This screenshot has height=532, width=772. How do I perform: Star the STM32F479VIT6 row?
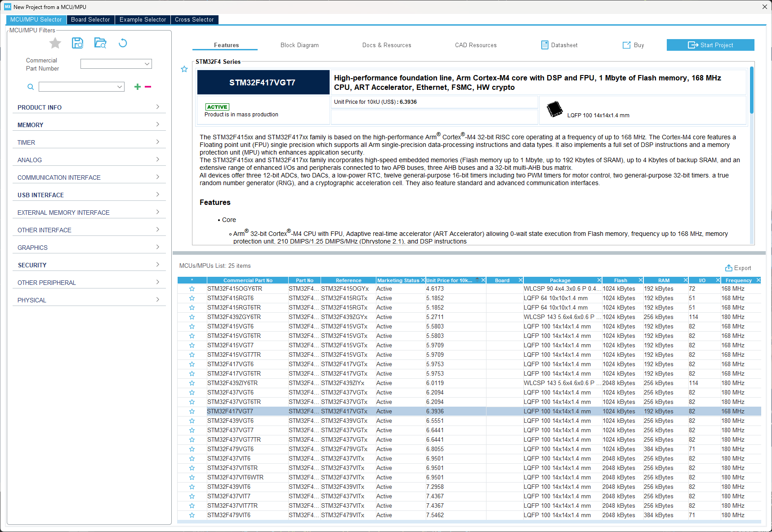(192, 515)
